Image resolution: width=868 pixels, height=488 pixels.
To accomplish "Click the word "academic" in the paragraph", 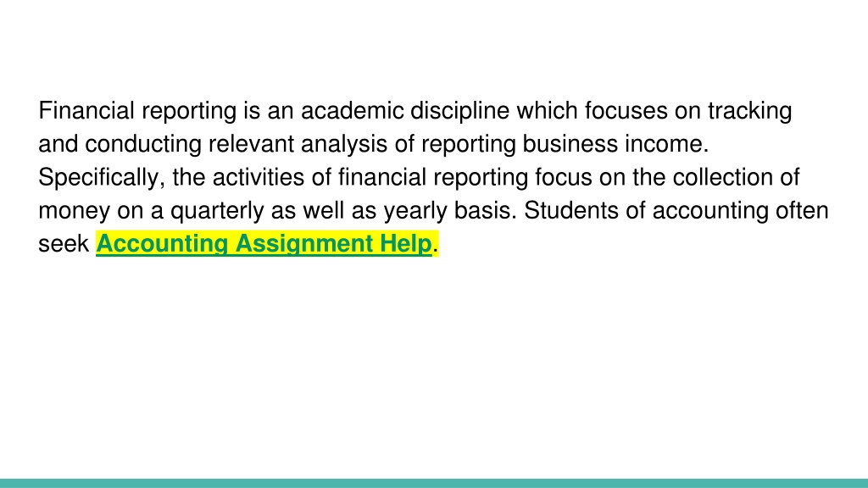I will [x=352, y=111].
